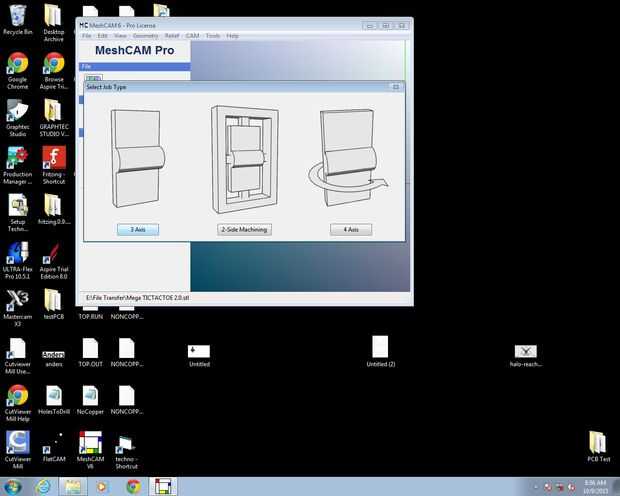Choose the 3 Axis job type button

pyautogui.click(x=138, y=229)
